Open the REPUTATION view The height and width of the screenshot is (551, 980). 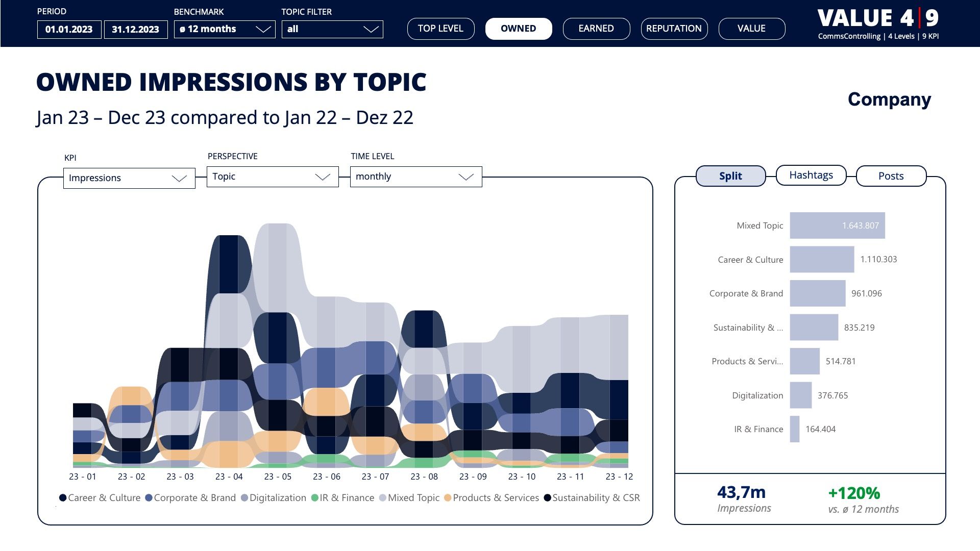click(674, 29)
